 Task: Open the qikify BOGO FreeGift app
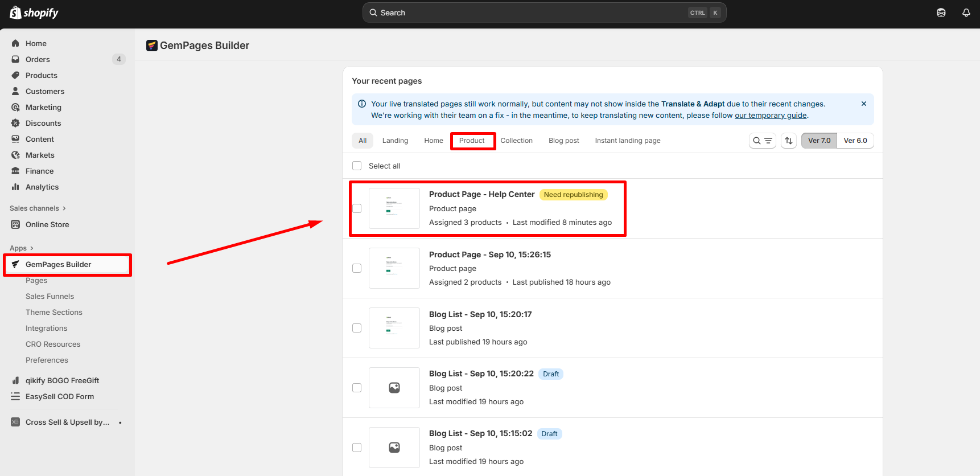pos(62,380)
